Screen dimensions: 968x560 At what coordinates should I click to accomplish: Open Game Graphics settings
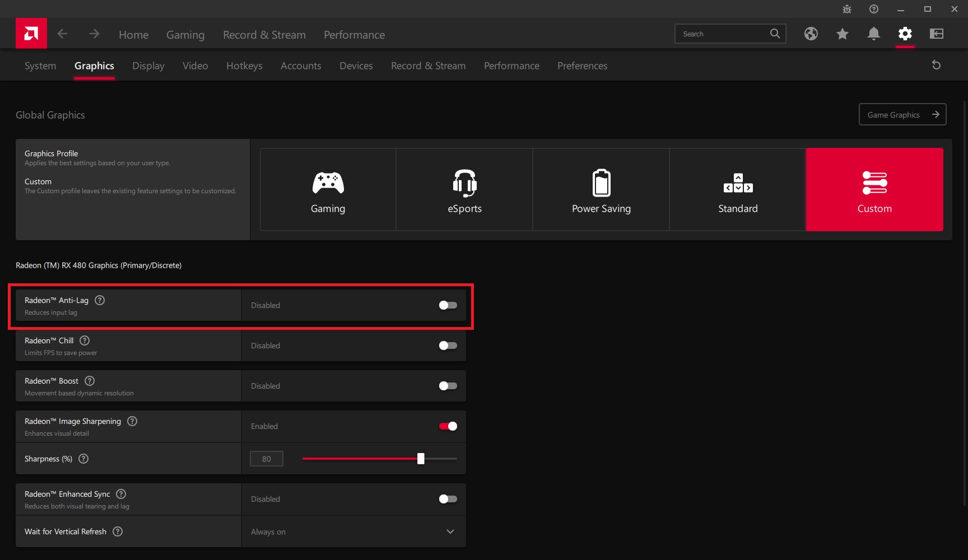point(902,114)
